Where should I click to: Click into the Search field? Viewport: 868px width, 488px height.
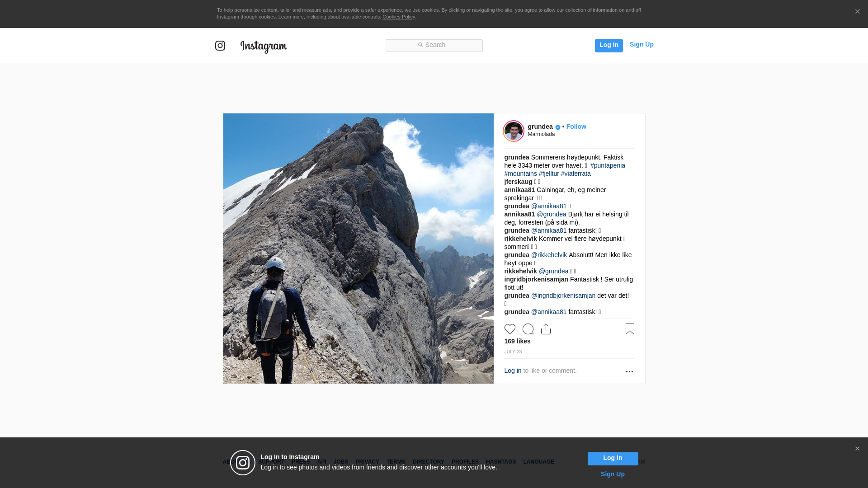[x=434, y=45]
